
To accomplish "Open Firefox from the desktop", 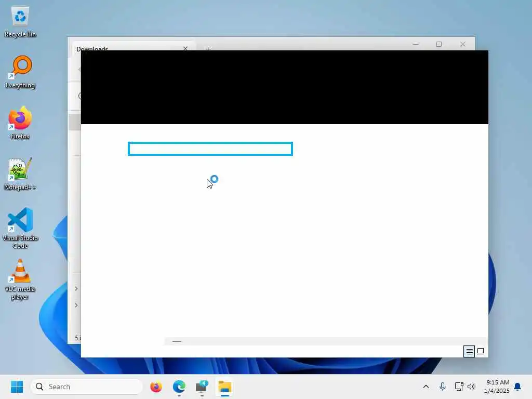I will [20, 123].
